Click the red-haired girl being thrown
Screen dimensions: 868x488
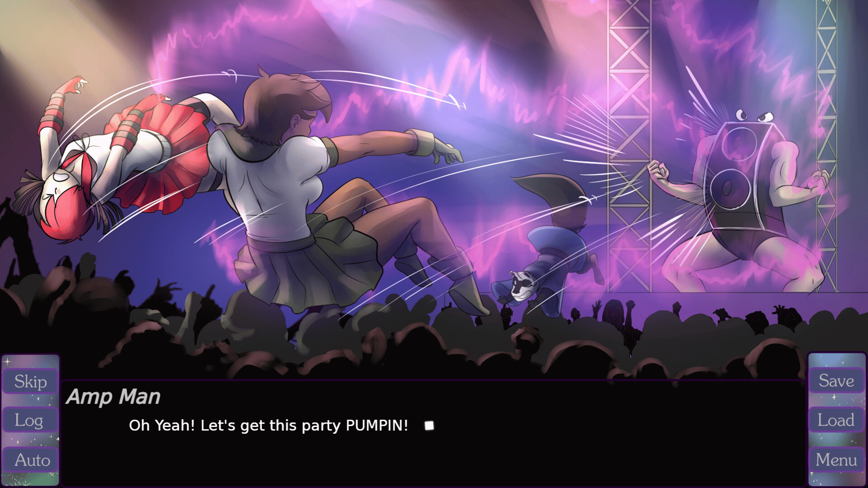coord(118,158)
